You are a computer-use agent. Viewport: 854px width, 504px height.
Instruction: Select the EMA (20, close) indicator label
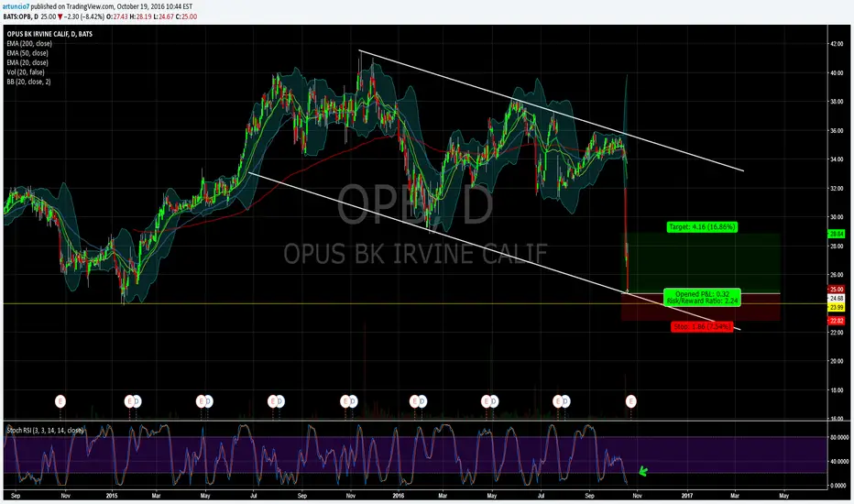[27, 62]
